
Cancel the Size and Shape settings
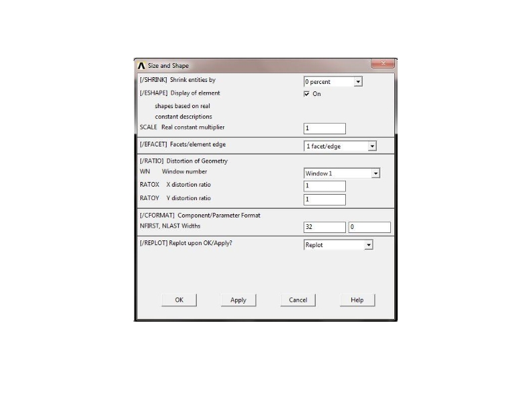click(298, 300)
